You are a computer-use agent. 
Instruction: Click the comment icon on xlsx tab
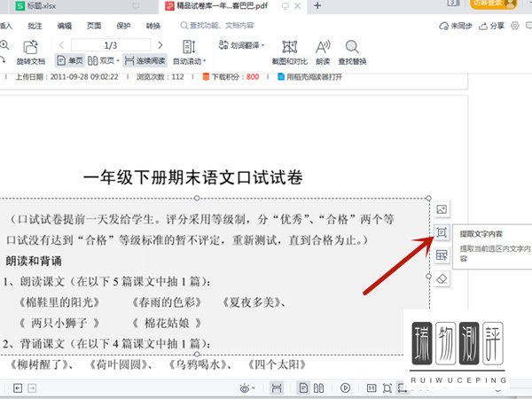pos(136,6)
